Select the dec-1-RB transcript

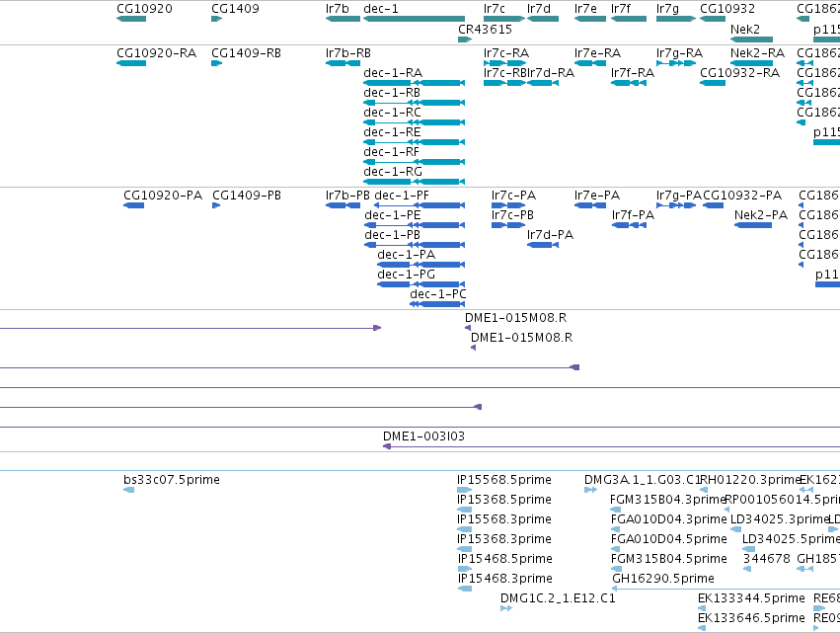coord(392,93)
